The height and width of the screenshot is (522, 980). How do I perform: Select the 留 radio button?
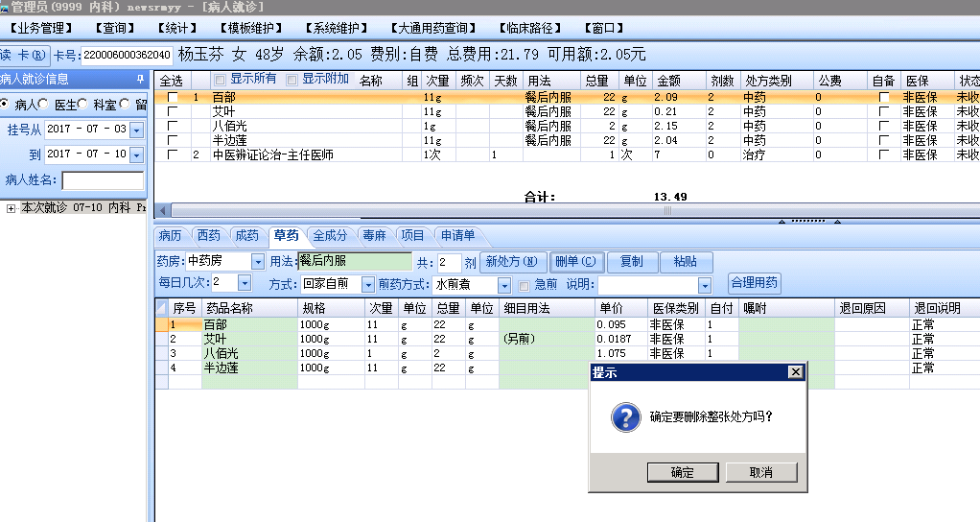(125, 104)
